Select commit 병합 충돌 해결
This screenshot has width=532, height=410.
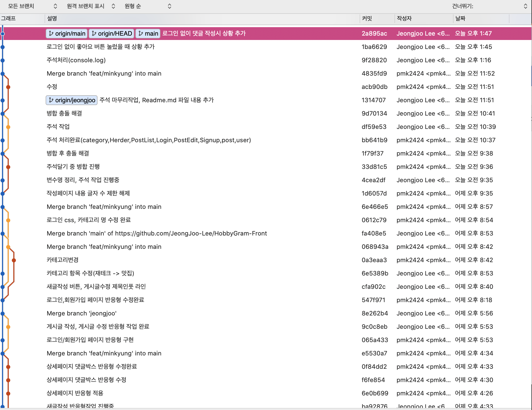[x=64, y=114]
